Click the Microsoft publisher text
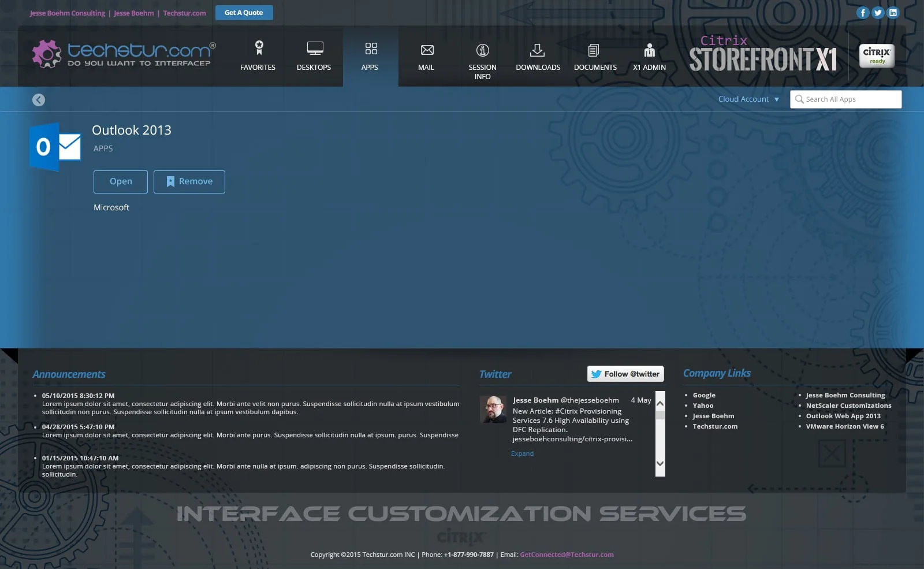 pos(111,207)
